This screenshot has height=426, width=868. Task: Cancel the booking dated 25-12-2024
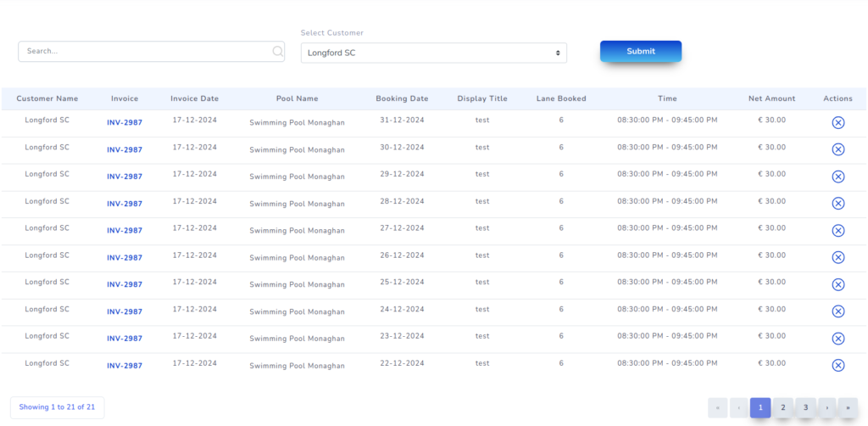pyautogui.click(x=837, y=284)
